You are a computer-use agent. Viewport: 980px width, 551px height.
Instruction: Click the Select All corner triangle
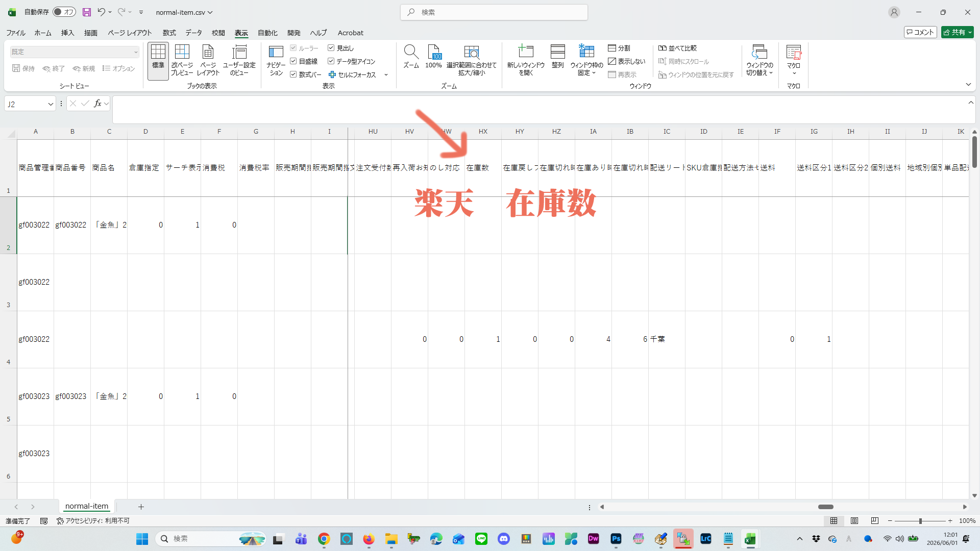click(11, 134)
